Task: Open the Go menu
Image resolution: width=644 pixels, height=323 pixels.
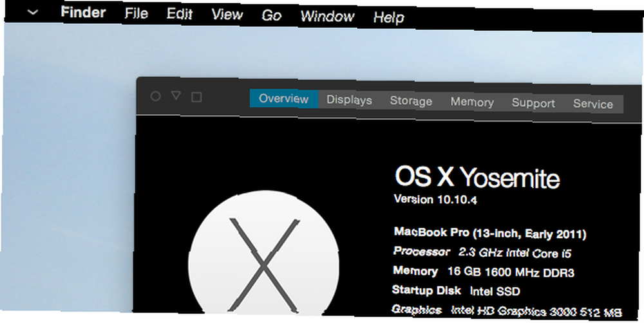Action: (272, 15)
